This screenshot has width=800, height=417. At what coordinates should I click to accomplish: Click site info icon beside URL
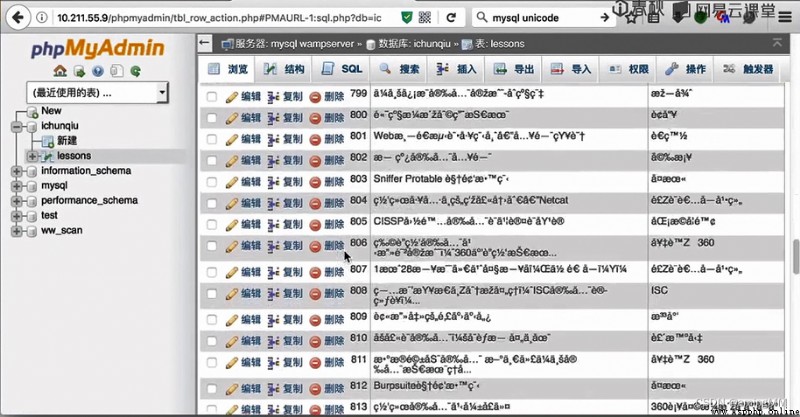[42, 18]
